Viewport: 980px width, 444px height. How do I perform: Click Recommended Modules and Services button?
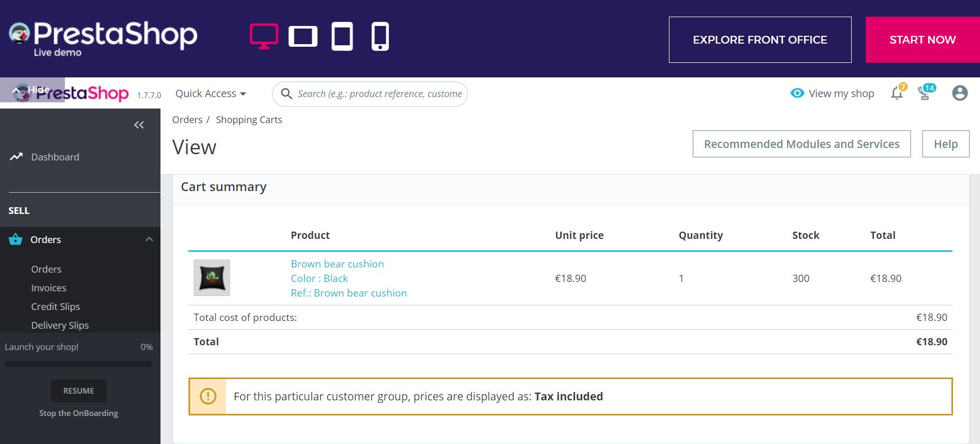801,144
